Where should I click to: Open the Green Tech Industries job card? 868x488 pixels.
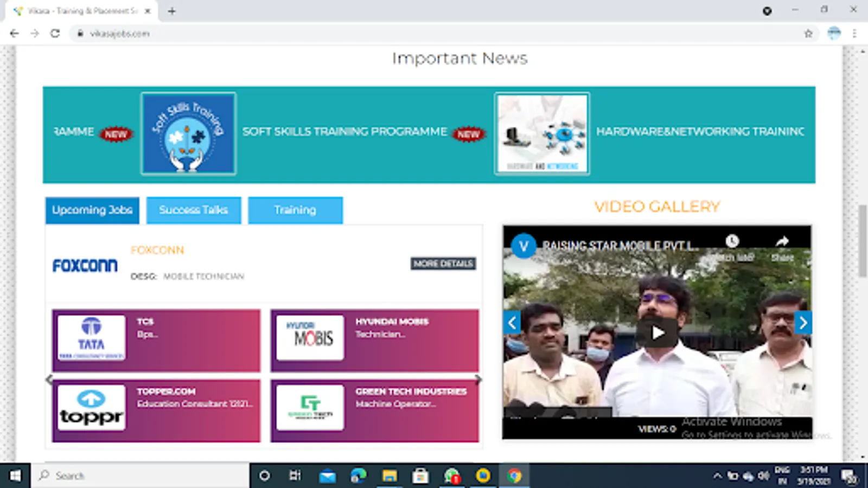pos(375,410)
